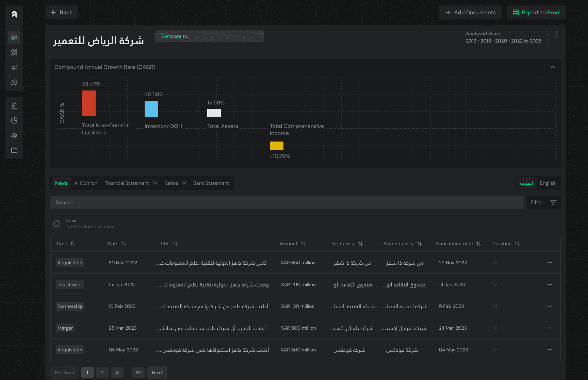Open help using the question bubble icon

14,82
